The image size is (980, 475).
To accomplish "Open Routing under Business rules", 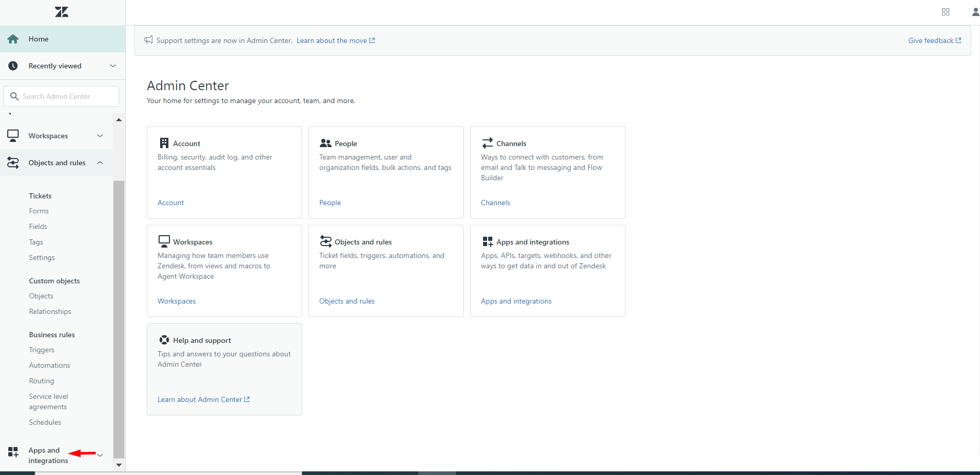I will 41,381.
